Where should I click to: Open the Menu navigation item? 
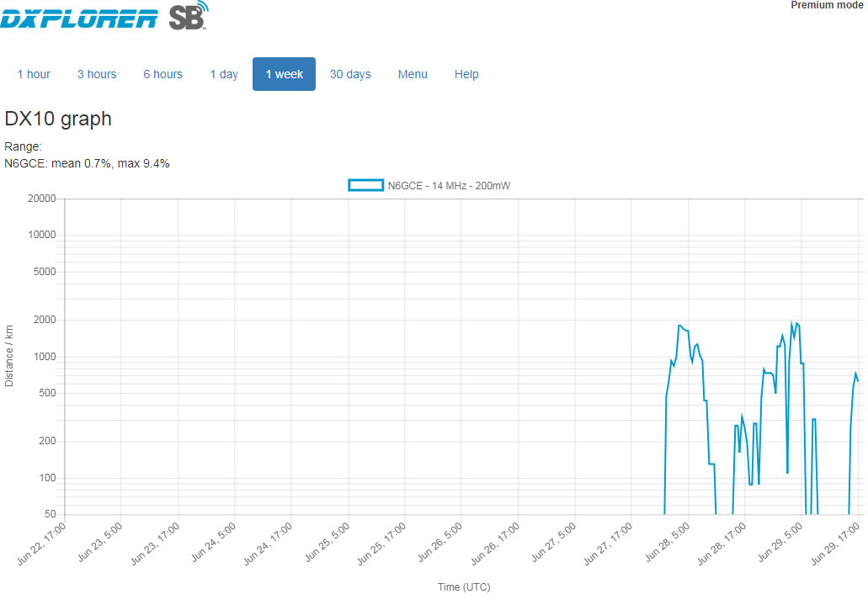click(413, 74)
